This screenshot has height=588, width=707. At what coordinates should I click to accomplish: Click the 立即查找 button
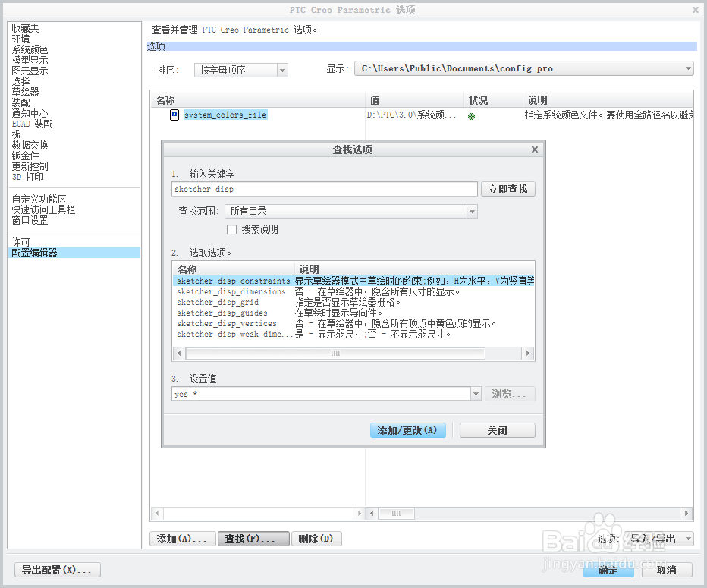point(508,190)
